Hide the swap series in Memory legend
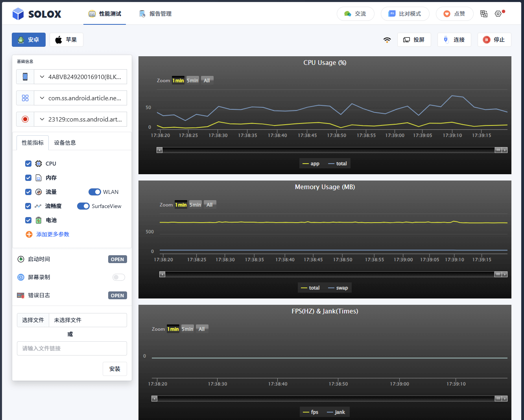 coord(338,288)
